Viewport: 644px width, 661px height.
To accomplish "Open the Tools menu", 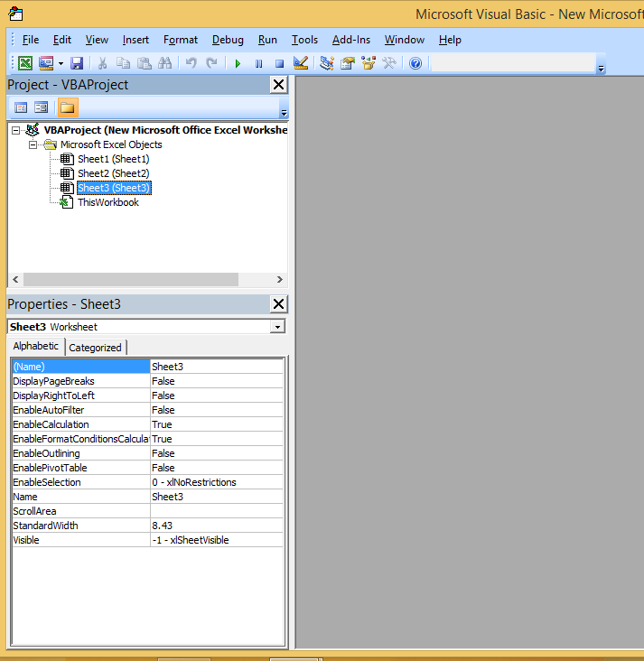I will click(x=304, y=40).
